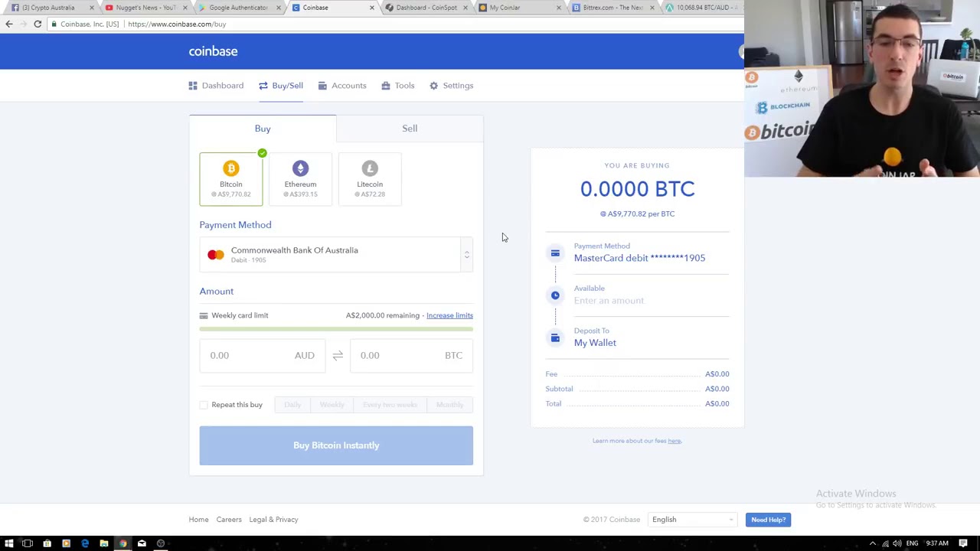
Task: Click the clock icon beside Available
Action: coord(555,295)
